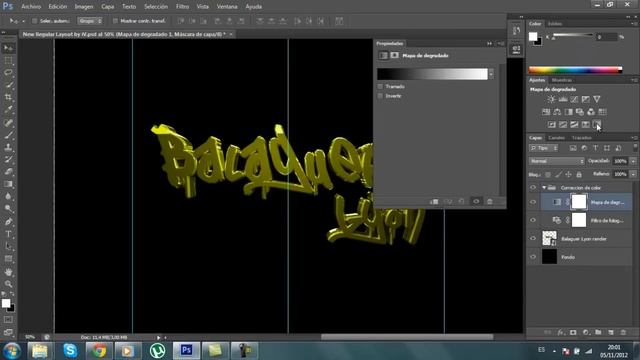Click the K value input field
Viewport: 640px width, 360px height.
point(606,37)
